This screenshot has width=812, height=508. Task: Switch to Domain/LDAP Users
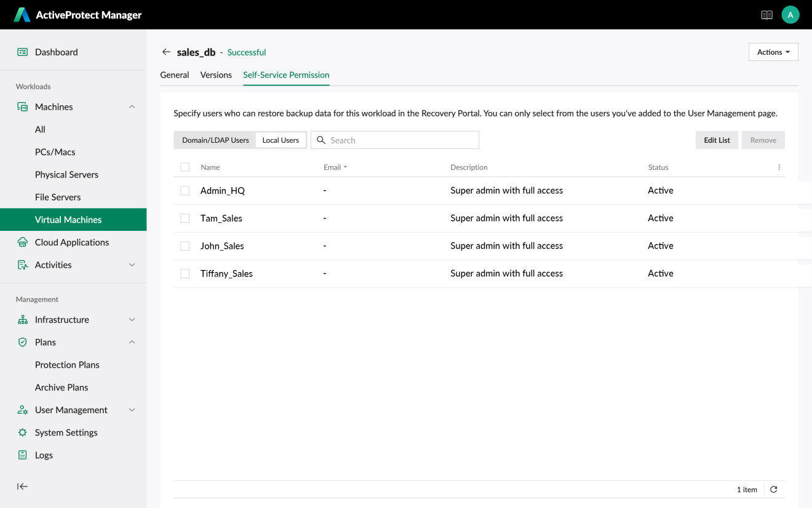pos(215,140)
